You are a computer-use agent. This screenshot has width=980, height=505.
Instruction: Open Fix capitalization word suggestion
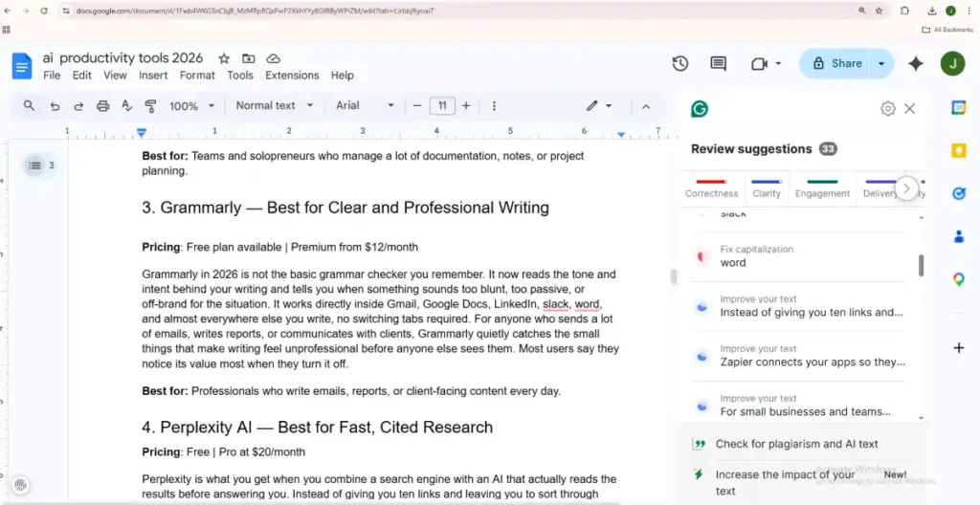point(798,256)
